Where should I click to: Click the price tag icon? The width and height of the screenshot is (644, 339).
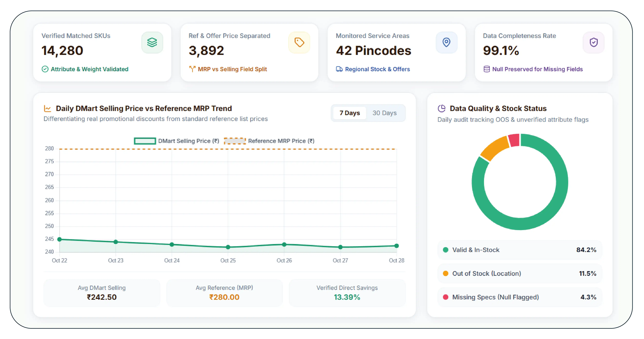point(299,42)
